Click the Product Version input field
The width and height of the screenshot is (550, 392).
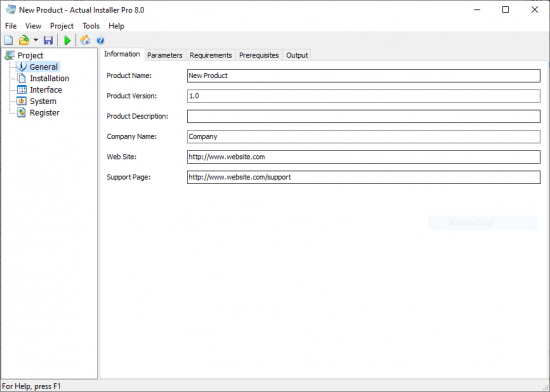(x=364, y=96)
